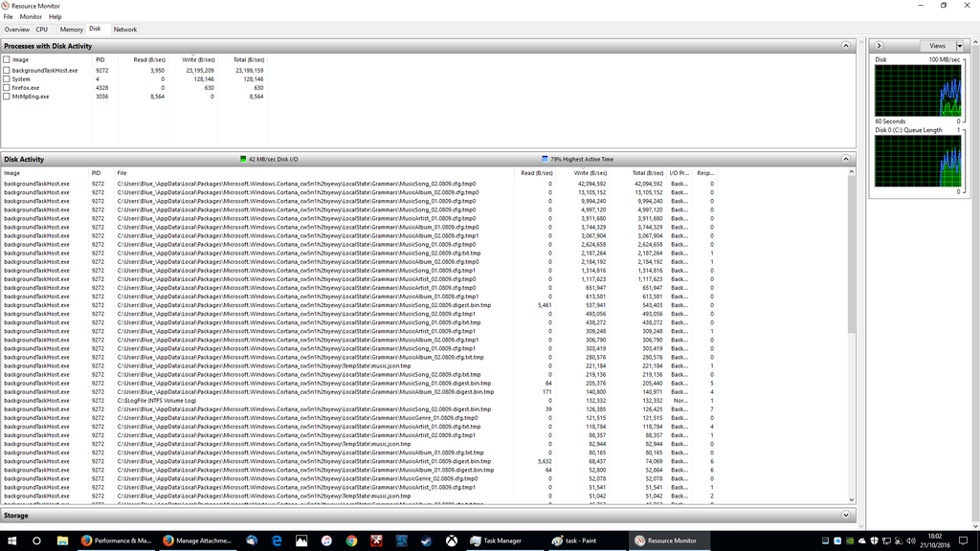
Task: Click Disk Activity scrollbar down arrow
Action: click(x=851, y=499)
